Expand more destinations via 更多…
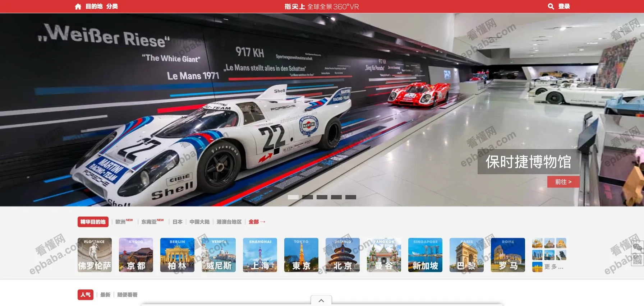This screenshot has width=644, height=306. pos(553,267)
